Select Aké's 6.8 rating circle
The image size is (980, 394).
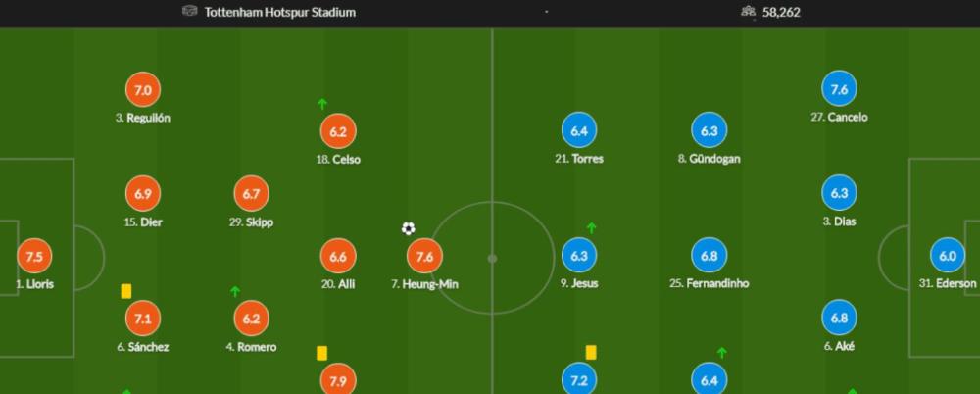pos(839,318)
